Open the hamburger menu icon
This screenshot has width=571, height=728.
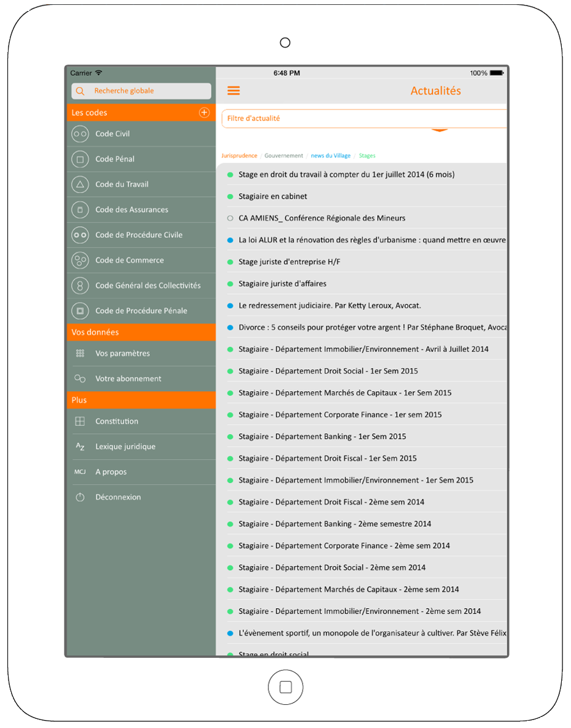pos(234,90)
